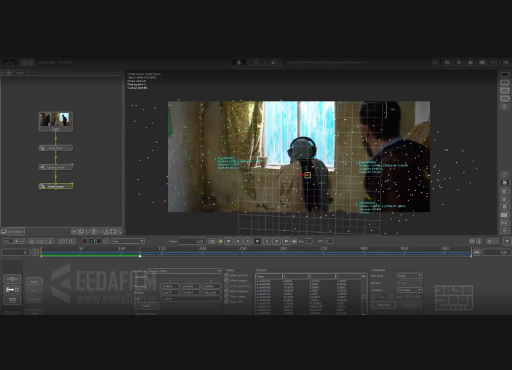Click the frame number input field
Screen dimensions: 512x370
point(192,241)
